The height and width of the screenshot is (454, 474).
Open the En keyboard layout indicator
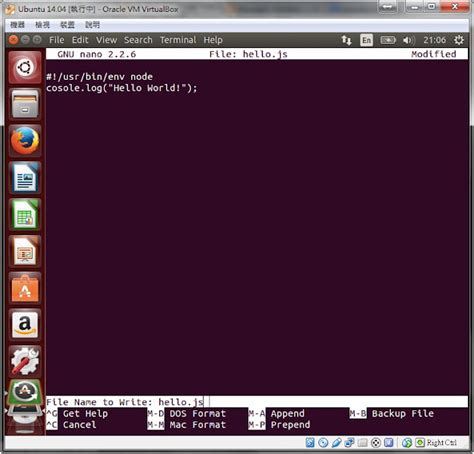366,40
